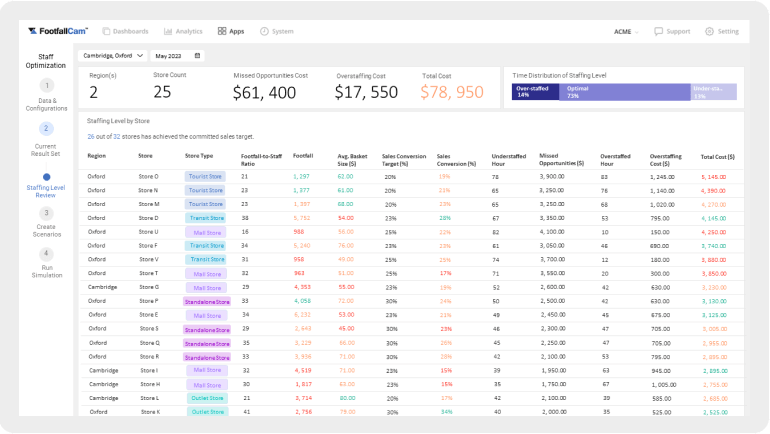This screenshot has height=434, width=770.
Task: Click the Overstaffed Hour column header
Action: [615, 160]
